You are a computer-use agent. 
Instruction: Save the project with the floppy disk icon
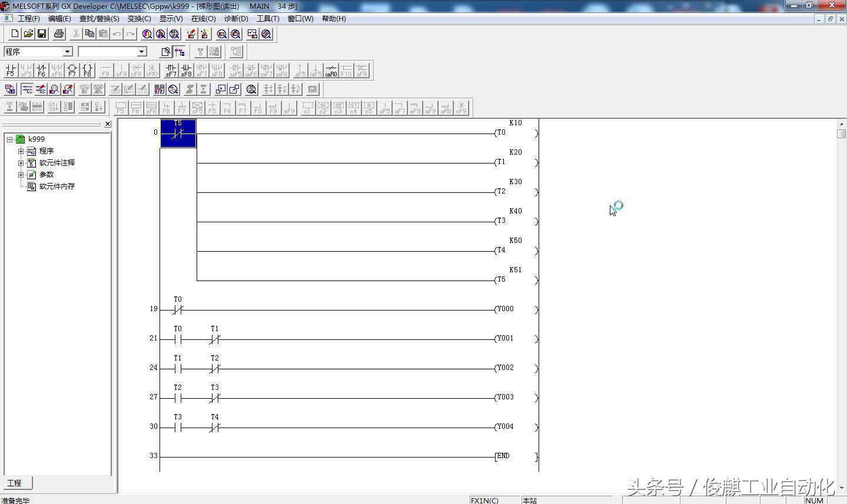[x=42, y=34]
